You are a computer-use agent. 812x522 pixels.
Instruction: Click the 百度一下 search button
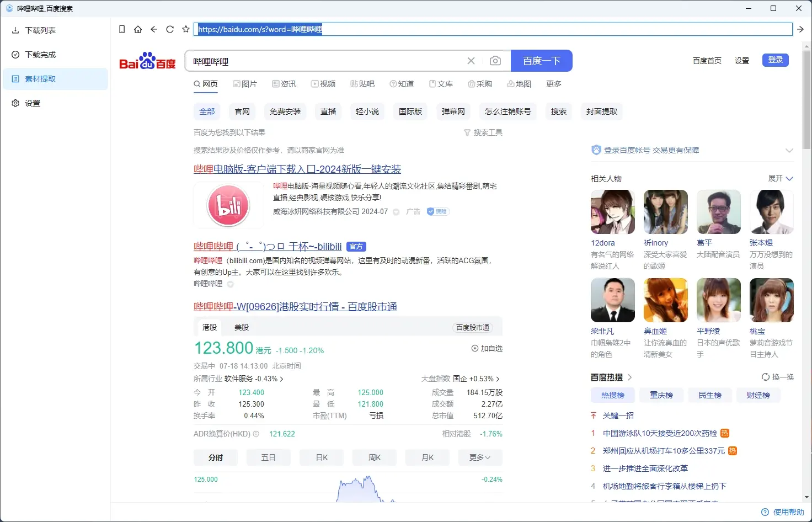542,61
